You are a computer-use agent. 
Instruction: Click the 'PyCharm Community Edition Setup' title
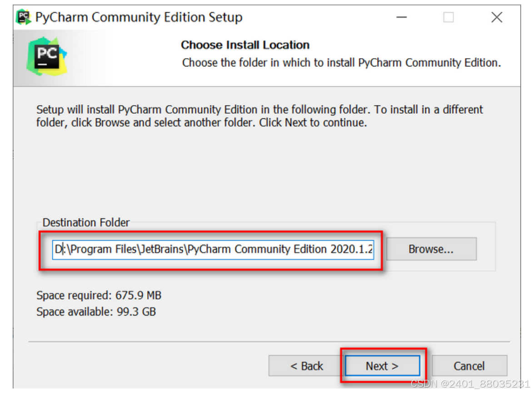coord(139,17)
